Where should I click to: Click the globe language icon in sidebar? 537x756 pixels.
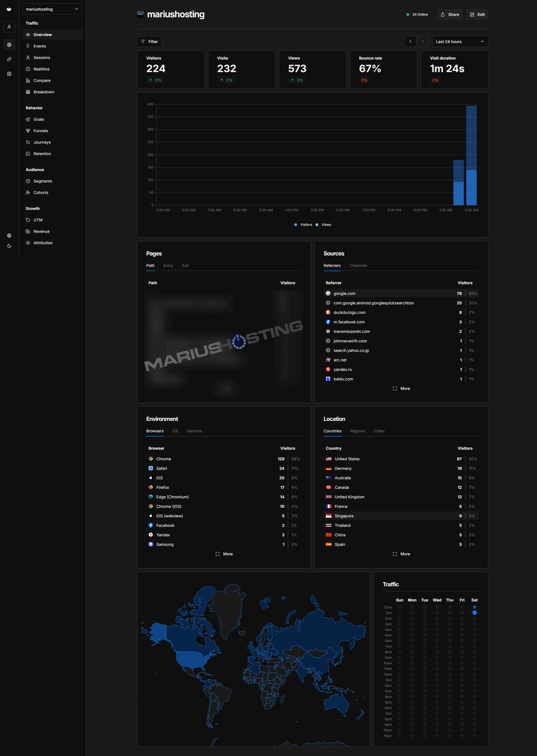(x=9, y=236)
